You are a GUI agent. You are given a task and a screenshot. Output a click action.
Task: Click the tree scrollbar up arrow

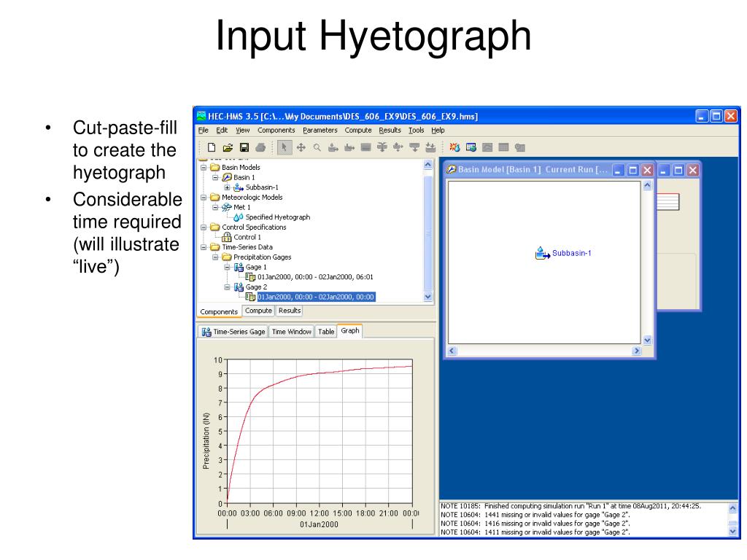pyautogui.click(x=427, y=165)
